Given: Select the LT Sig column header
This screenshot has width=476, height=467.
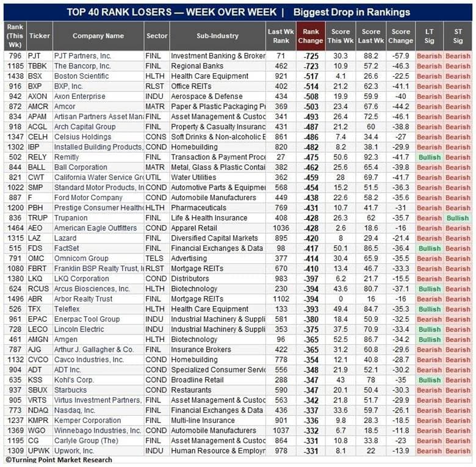Looking at the screenshot, I should coord(429,36).
